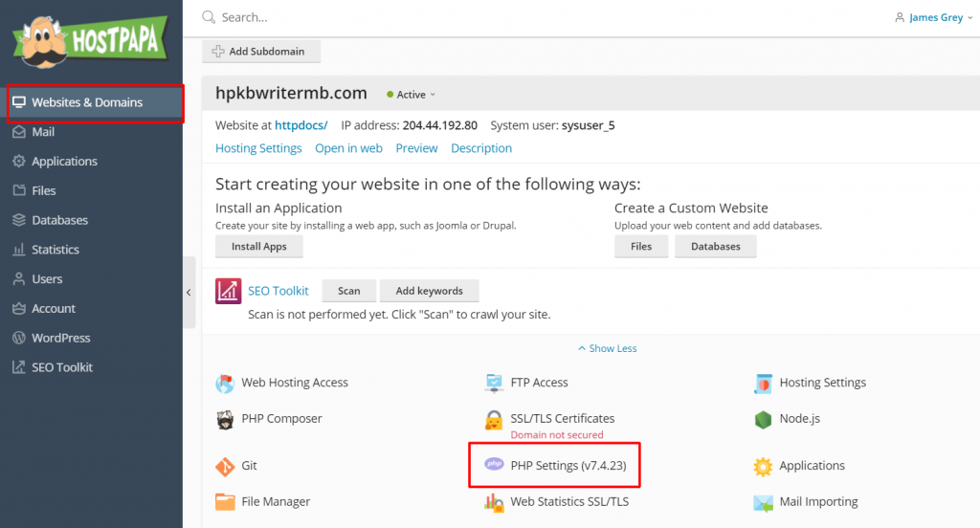This screenshot has height=528, width=980.
Task: Click the SEO Toolkit pink chart icon
Action: (228, 291)
